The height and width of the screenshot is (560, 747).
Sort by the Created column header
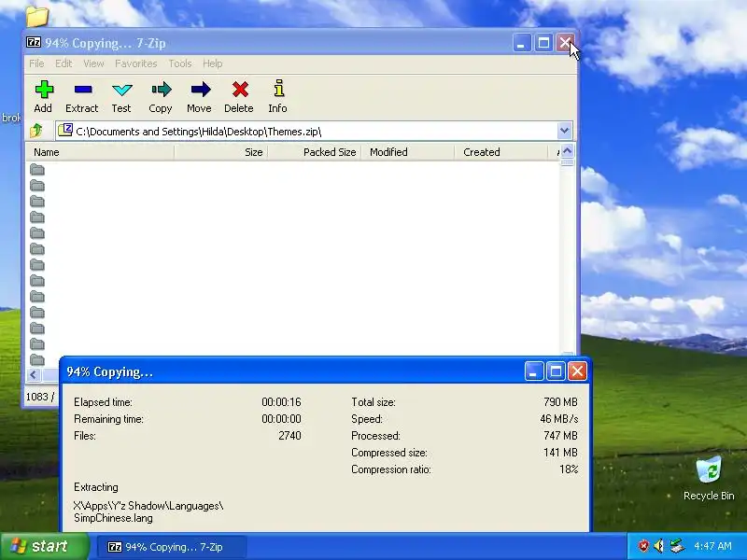(500, 152)
